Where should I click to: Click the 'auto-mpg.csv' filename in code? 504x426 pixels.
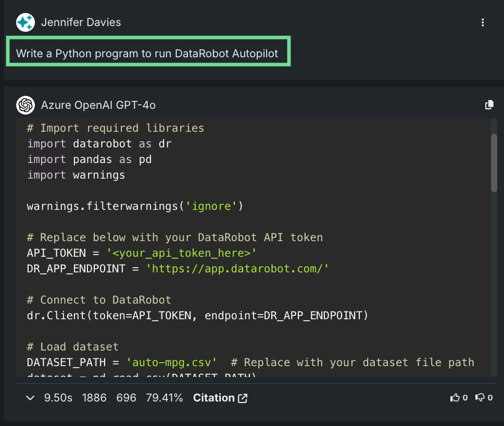coord(172,362)
